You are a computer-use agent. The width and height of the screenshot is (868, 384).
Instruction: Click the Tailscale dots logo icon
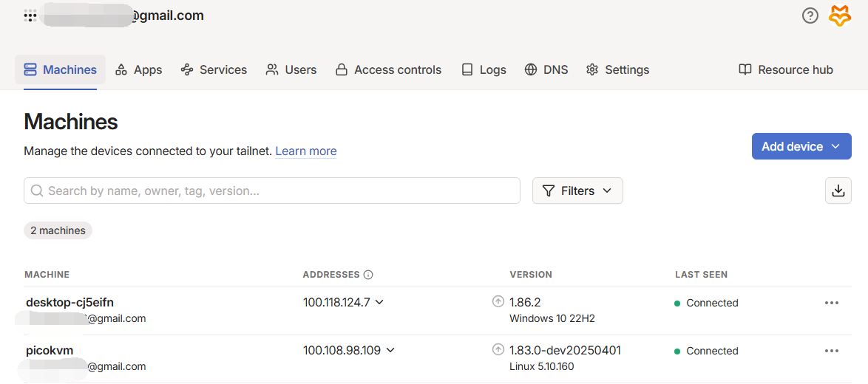[x=30, y=16]
